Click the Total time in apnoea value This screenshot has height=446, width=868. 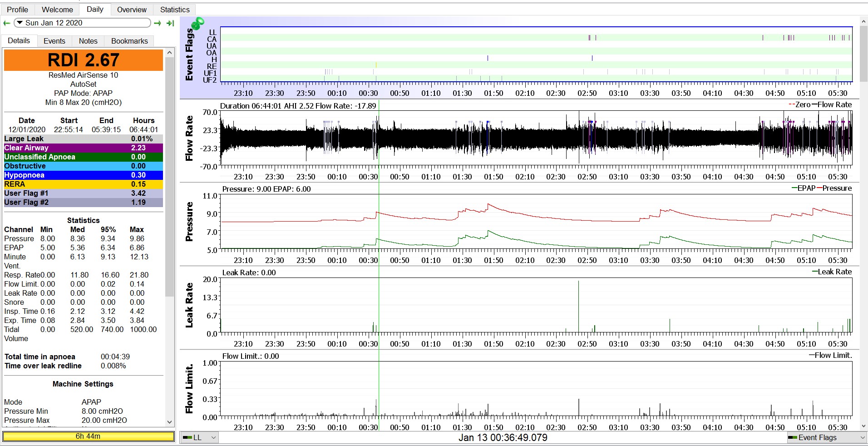pyautogui.click(x=115, y=357)
